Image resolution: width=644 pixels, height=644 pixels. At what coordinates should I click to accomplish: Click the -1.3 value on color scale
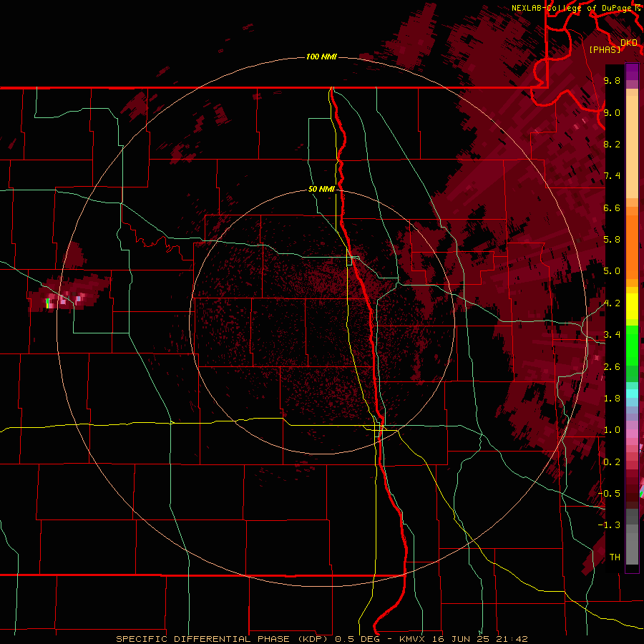pos(609,525)
